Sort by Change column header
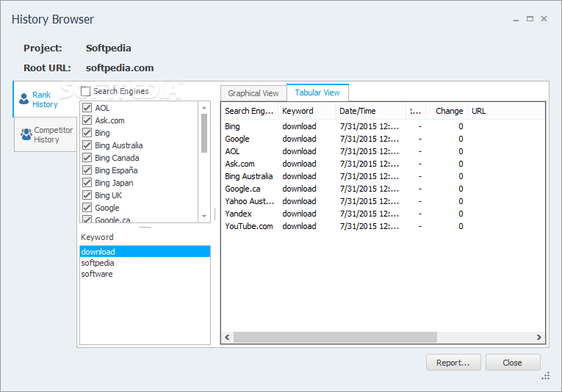The height and width of the screenshot is (392, 562). click(447, 111)
